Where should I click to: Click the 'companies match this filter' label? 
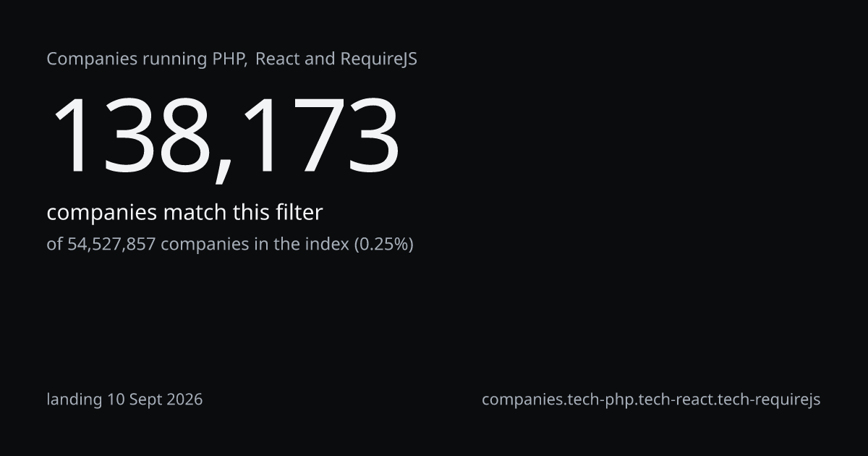(184, 213)
